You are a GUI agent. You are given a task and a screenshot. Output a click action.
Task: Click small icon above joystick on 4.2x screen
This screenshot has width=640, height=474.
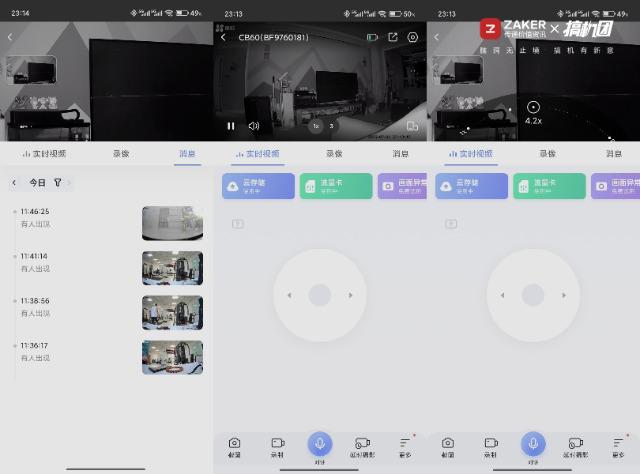(451, 224)
